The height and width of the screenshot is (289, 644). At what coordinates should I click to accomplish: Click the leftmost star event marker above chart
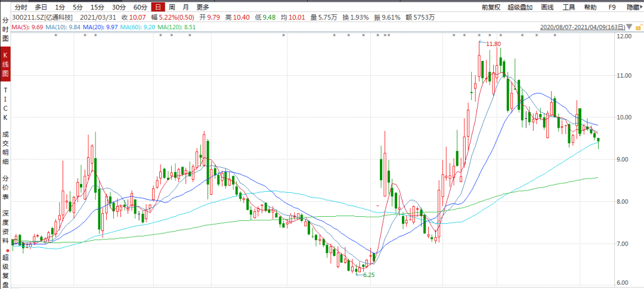[56, 36]
